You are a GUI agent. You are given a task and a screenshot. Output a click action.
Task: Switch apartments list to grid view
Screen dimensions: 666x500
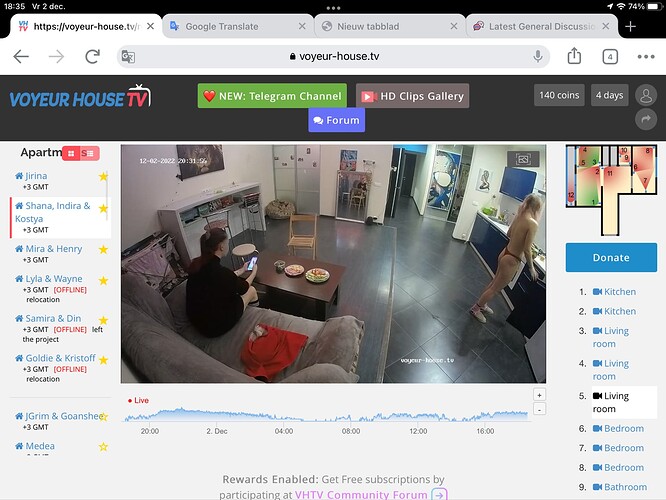(71, 153)
